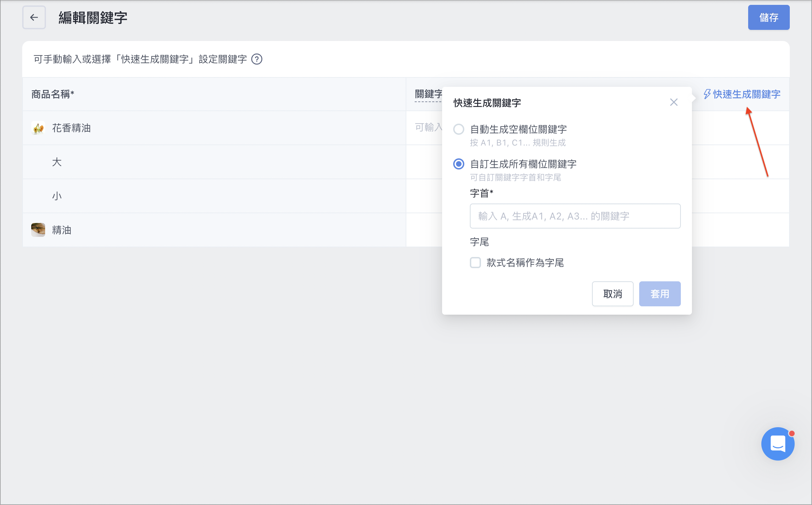Open 快速生成關鍵字 link
This screenshot has width=812, height=505.
[742, 94]
